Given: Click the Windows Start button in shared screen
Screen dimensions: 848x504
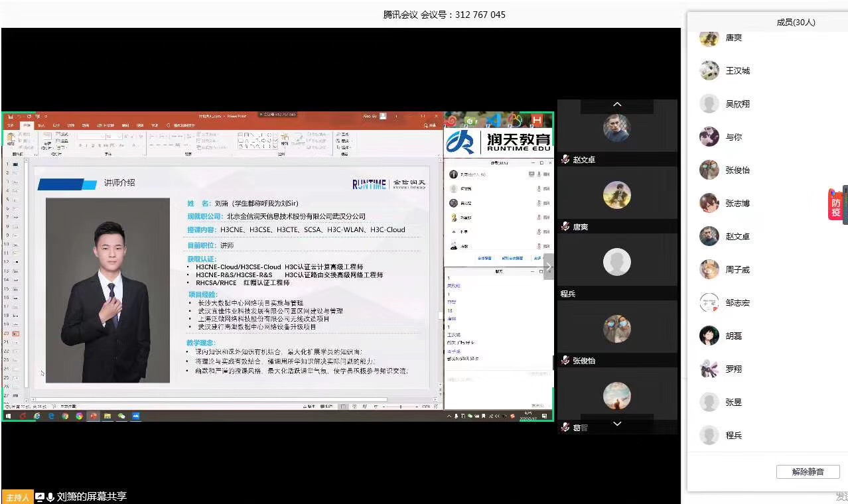Looking at the screenshot, I should (9, 416).
